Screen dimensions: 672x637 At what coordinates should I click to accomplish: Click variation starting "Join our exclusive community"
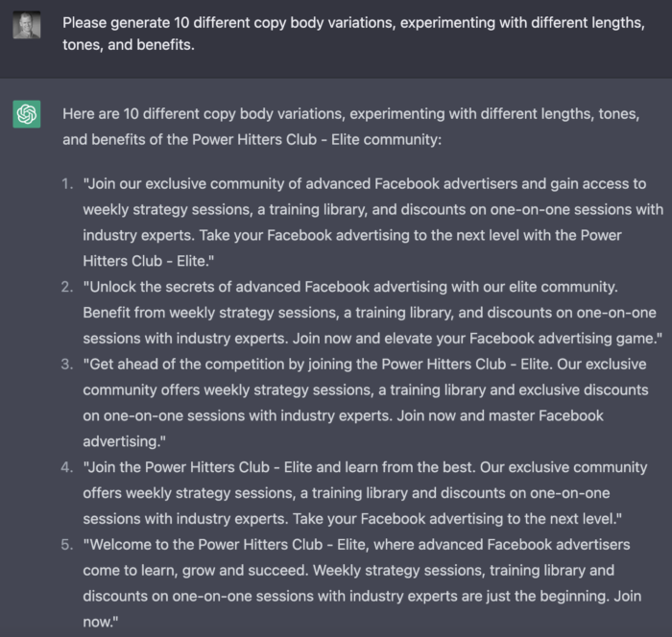372,223
